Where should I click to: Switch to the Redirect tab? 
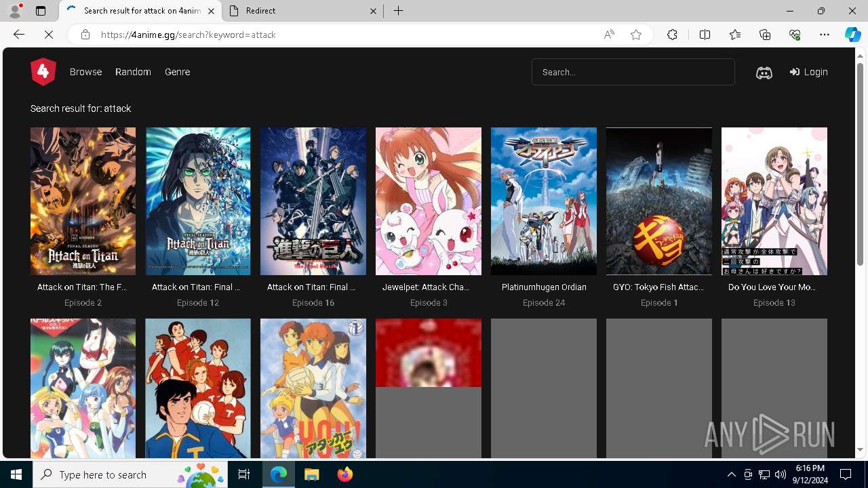[302, 11]
